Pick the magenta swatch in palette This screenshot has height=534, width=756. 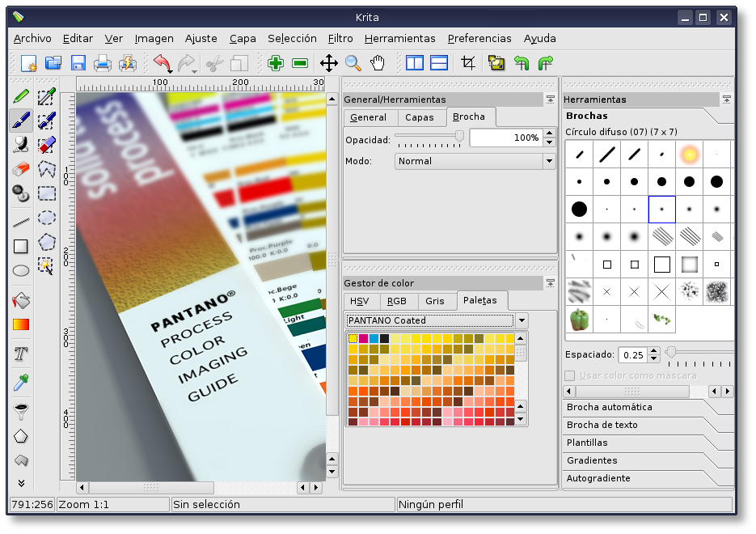(x=364, y=339)
